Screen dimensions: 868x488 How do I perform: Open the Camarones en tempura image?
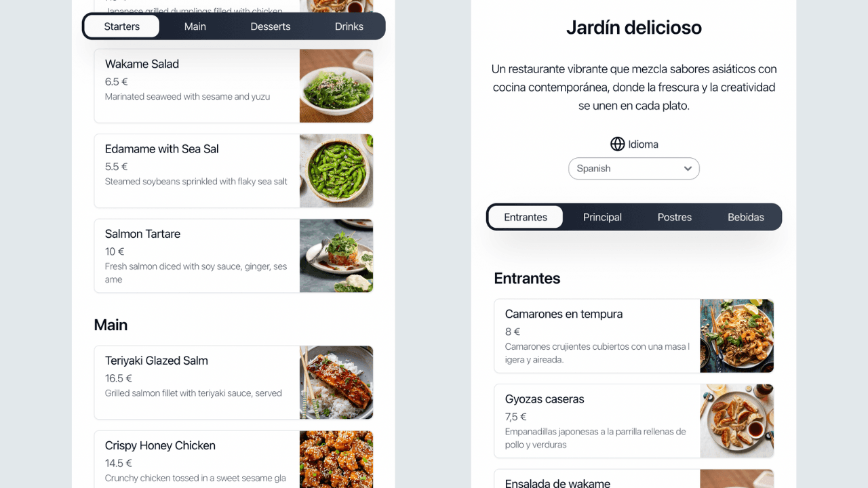pyautogui.click(x=737, y=336)
